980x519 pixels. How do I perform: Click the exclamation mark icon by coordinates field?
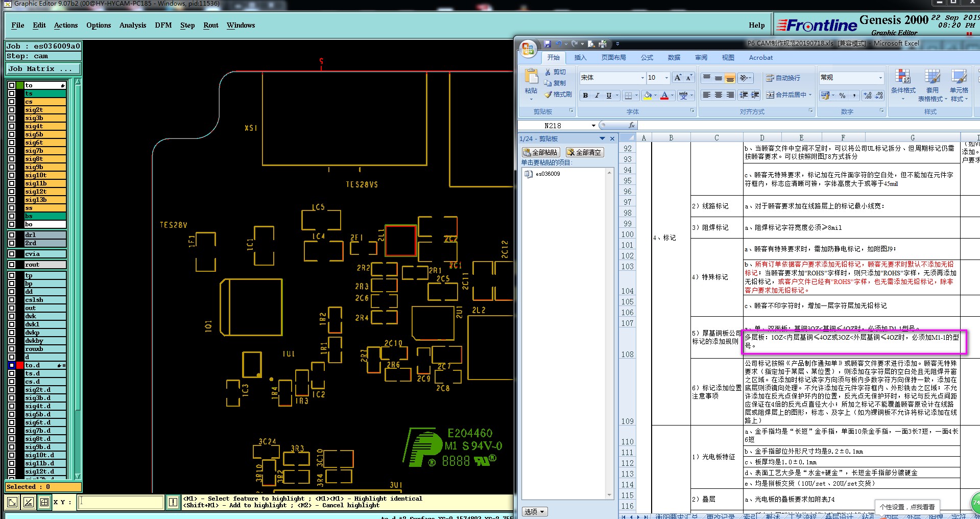point(173,502)
